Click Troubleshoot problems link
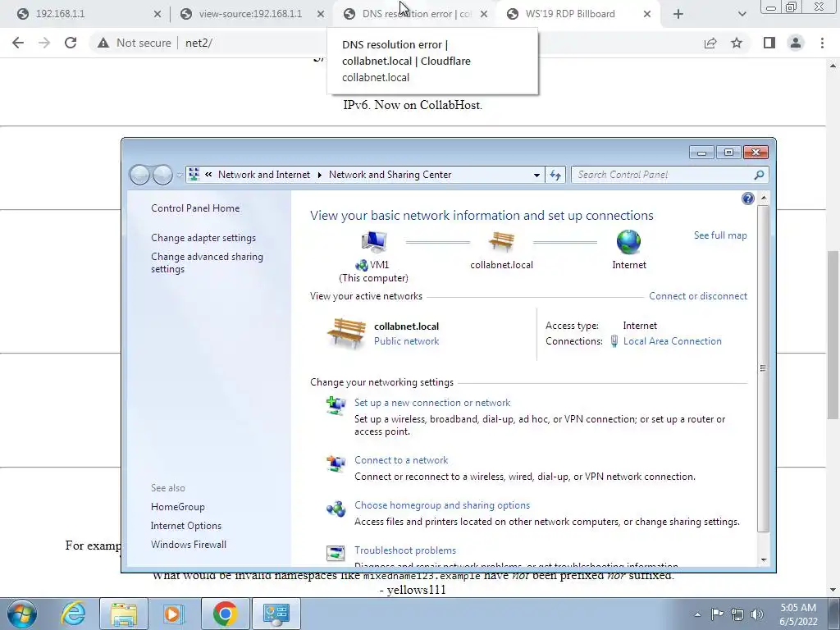This screenshot has height=630, width=840. [405, 550]
